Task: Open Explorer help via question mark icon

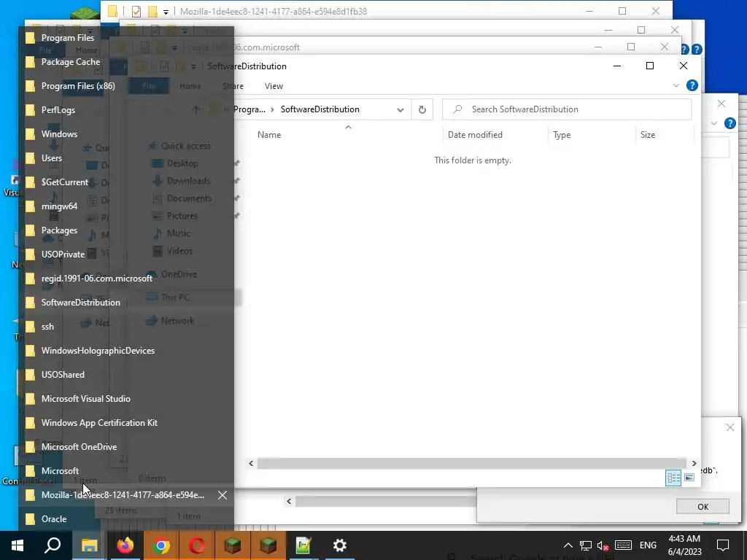Action: [x=692, y=86]
